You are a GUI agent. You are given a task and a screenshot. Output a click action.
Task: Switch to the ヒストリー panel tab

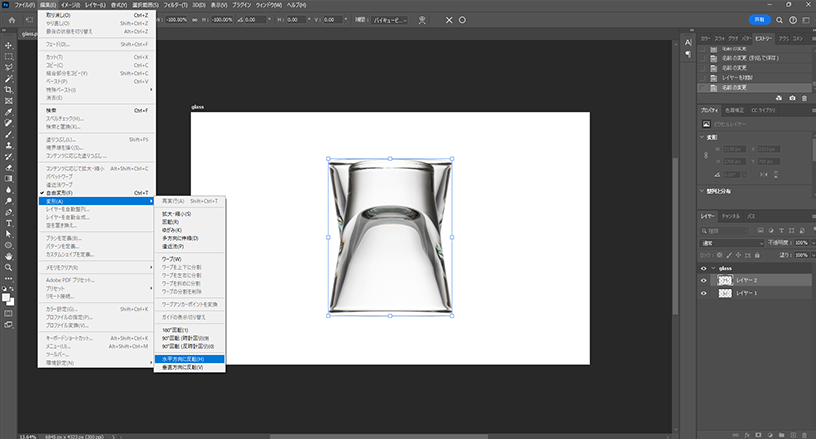764,37
